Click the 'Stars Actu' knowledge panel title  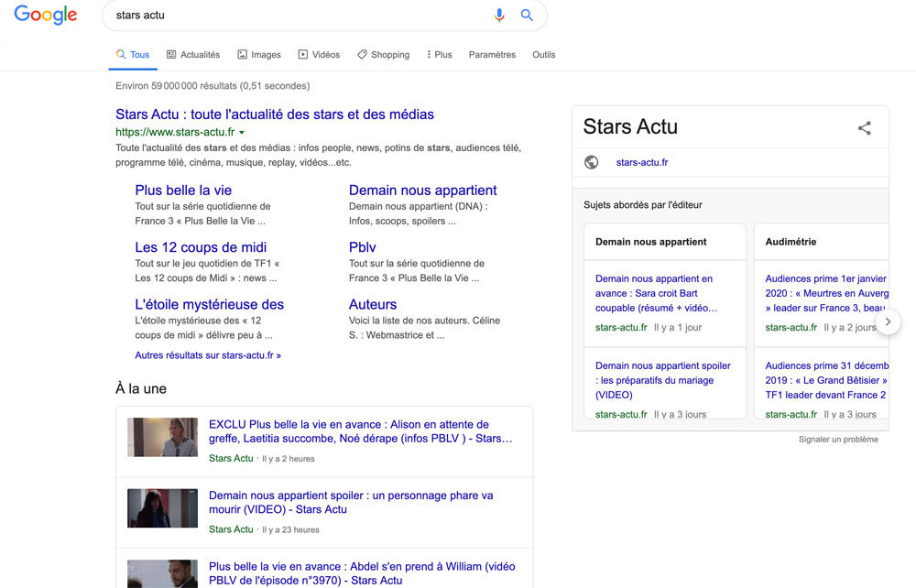tap(630, 126)
